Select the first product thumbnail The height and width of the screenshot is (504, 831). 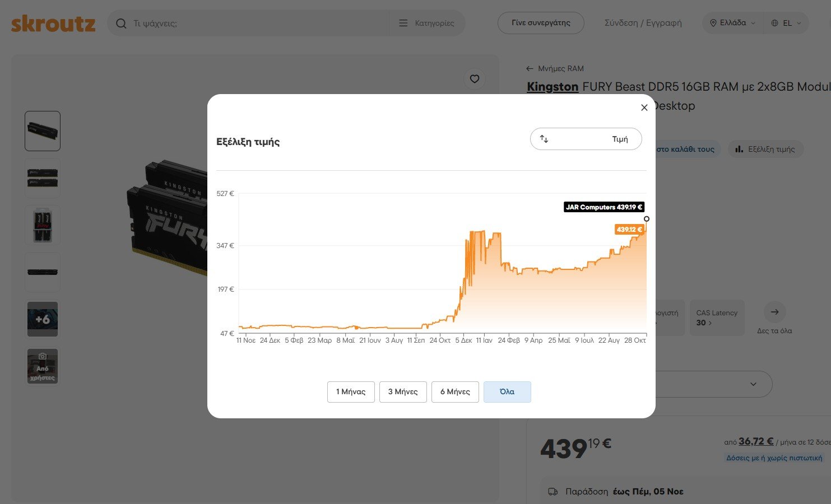[x=43, y=131]
